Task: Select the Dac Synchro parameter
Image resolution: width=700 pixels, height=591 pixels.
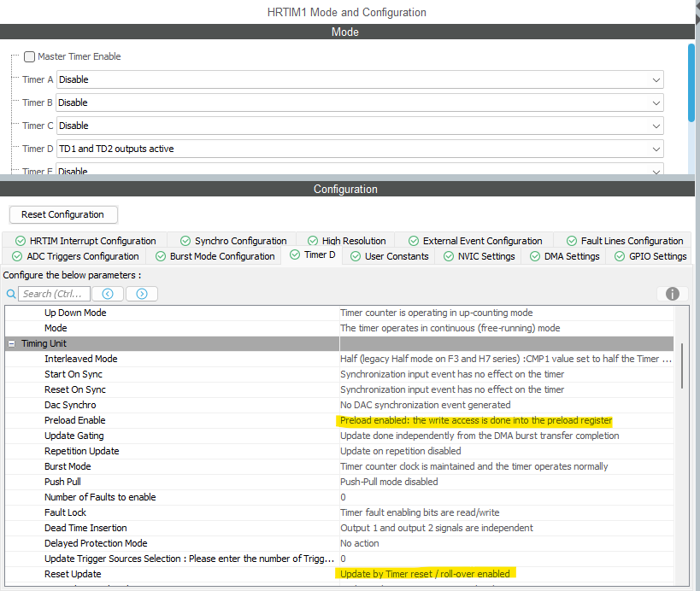Action: [339, 405]
